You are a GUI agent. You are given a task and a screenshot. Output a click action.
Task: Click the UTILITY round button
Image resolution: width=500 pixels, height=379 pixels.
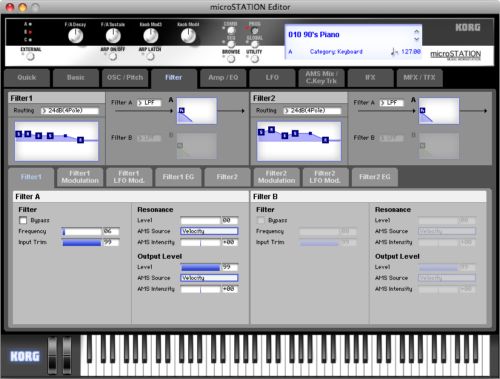[x=255, y=59]
